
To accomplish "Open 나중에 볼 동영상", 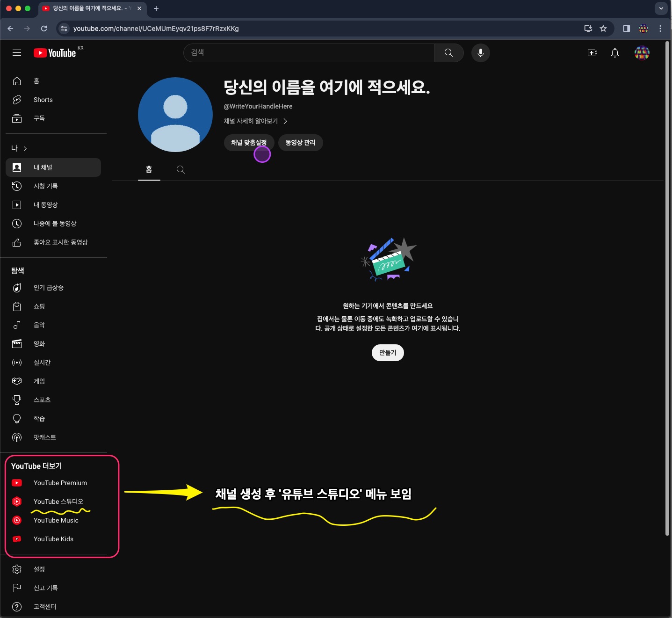I will pos(53,224).
